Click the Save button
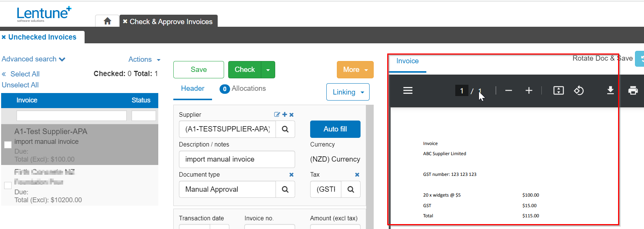Screen dimensions: 644x229 [199, 70]
